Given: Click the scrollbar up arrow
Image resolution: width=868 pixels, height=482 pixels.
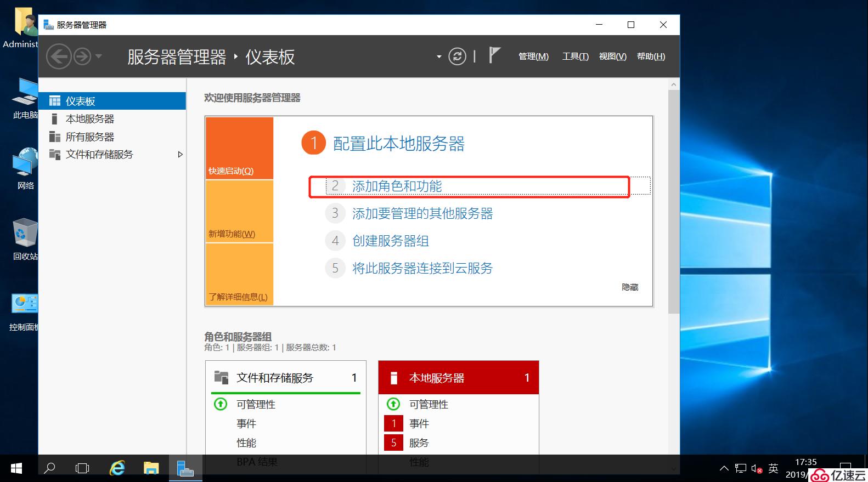Looking at the screenshot, I should pyautogui.click(x=674, y=84).
